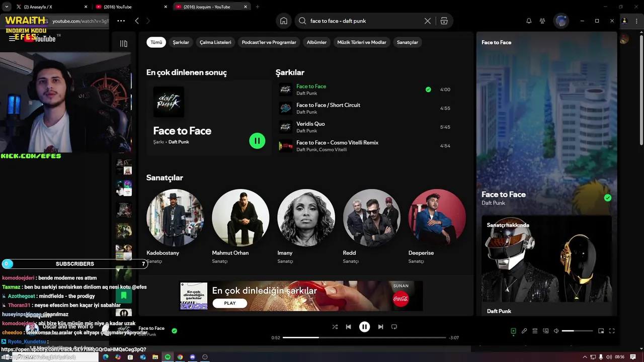Go to Spotify Home via house icon
This screenshot has width=644, height=362.
tap(284, 21)
